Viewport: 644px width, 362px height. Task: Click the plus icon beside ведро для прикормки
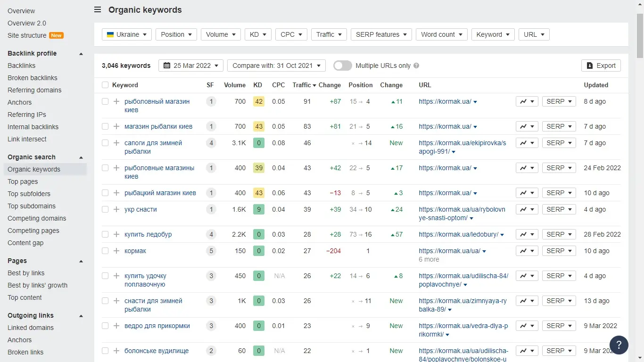(x=116, y=326)
